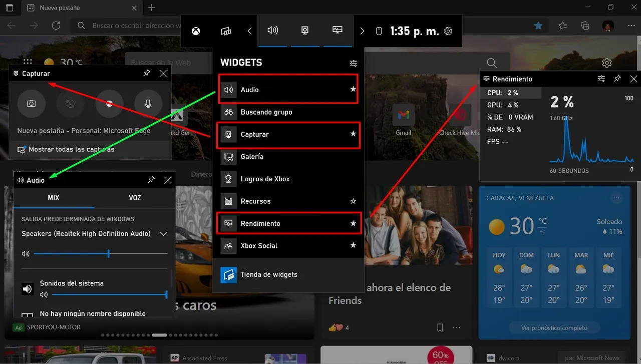Toggle favorite star for Audio widget
Viewport: 641px width, 364px height.
click(x=353, y=90)
